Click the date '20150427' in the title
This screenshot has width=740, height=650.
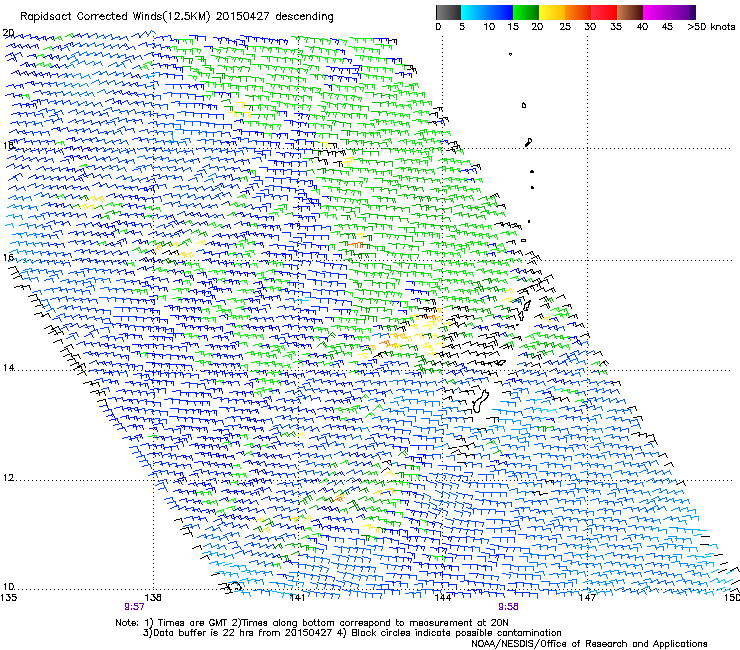[243, 17]
